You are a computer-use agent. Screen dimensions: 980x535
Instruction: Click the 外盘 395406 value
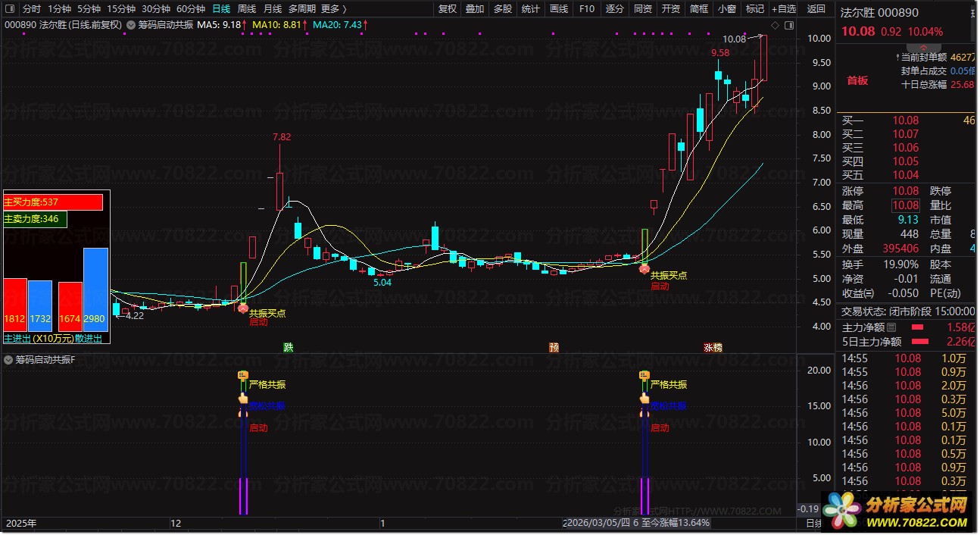coord(900,249)
